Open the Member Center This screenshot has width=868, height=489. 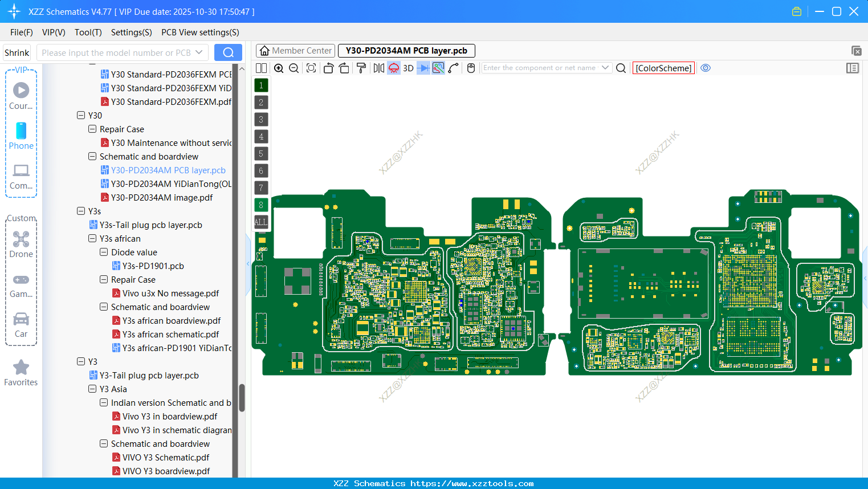(x=295, y=51)
